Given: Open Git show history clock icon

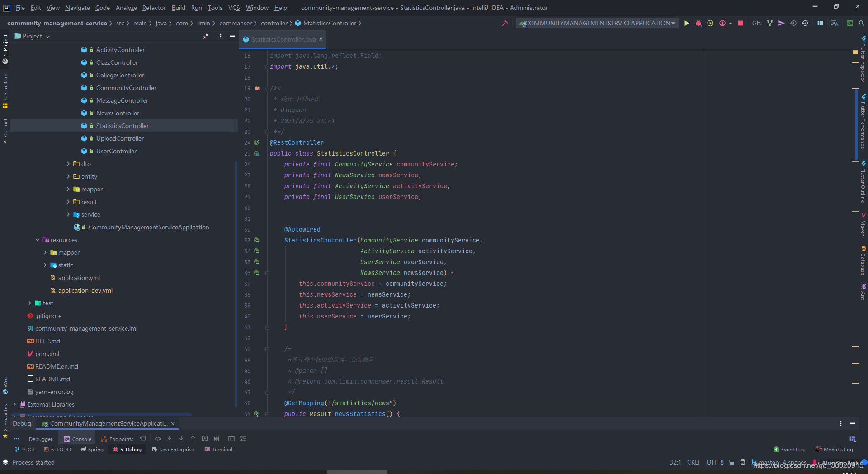Looking at the screenshot, I should [x=793, y=23].
